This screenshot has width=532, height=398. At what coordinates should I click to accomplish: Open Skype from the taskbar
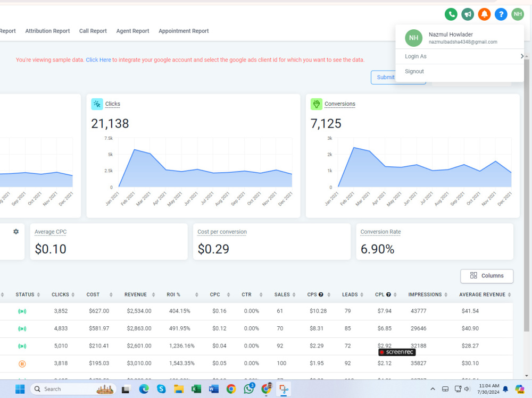(161, 389)
